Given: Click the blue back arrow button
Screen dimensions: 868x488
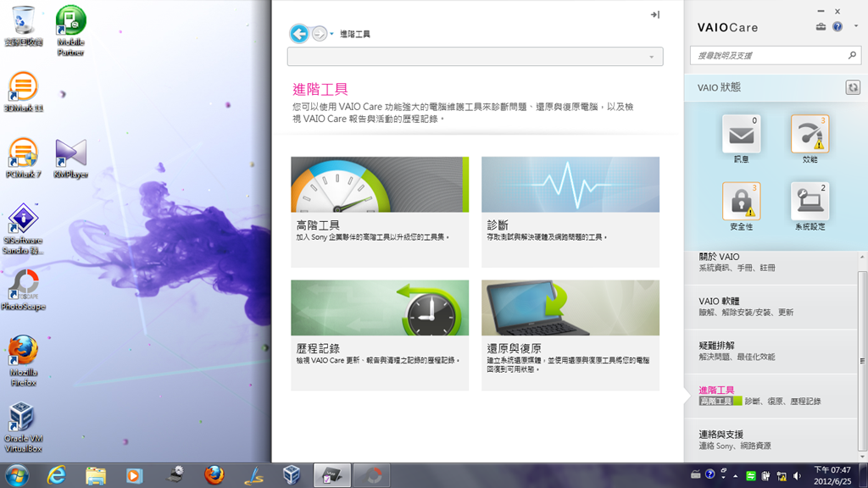Looking at the screenshot, I should click(x=299, y=34).
